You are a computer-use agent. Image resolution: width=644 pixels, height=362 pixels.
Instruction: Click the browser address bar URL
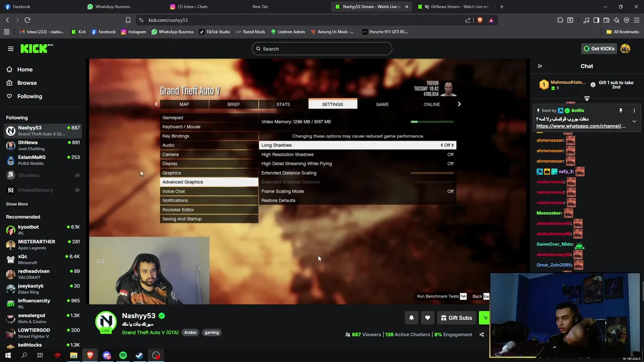point(168,20)
